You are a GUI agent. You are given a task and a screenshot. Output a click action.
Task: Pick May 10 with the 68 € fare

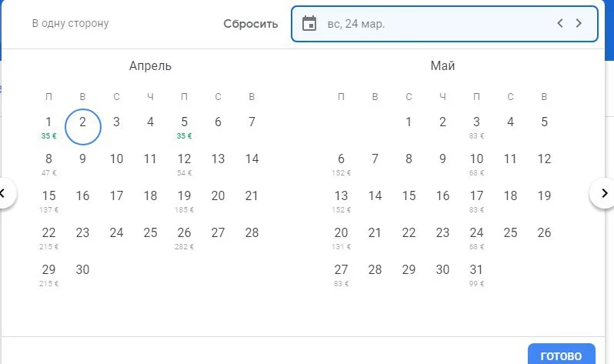[476, 162]
